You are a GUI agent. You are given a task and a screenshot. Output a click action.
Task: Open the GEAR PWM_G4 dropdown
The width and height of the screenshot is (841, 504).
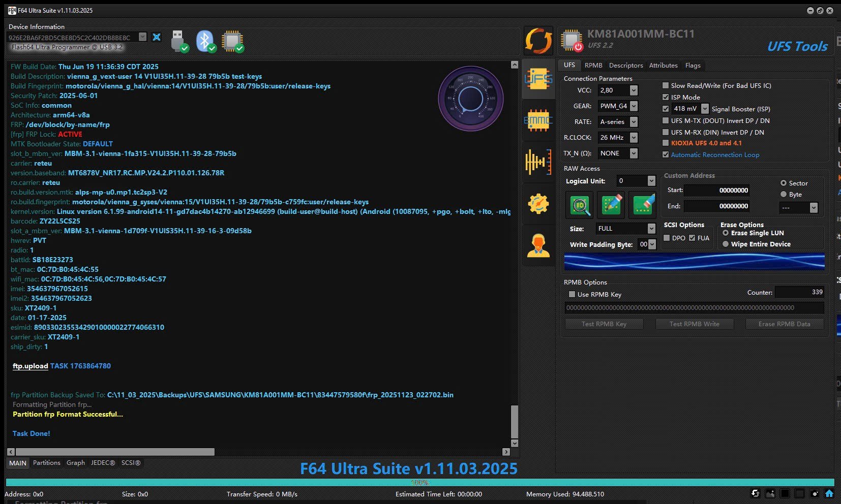click(634, 106)
